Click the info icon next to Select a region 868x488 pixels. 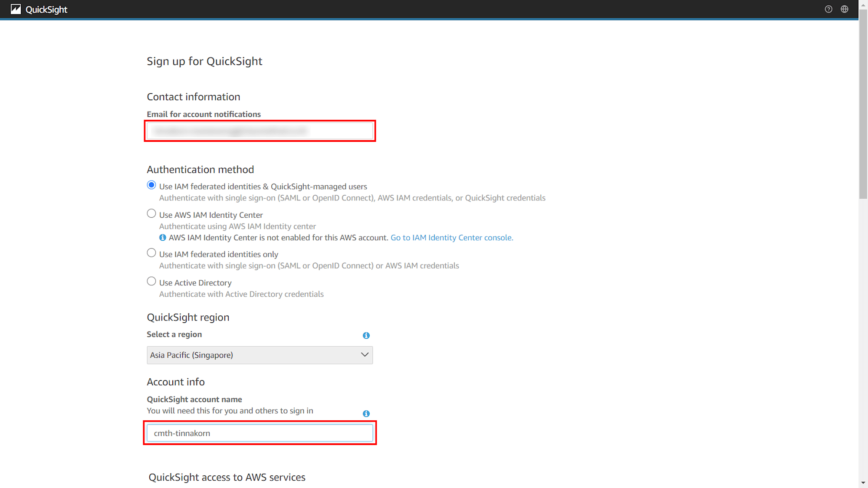pos(366,335)
